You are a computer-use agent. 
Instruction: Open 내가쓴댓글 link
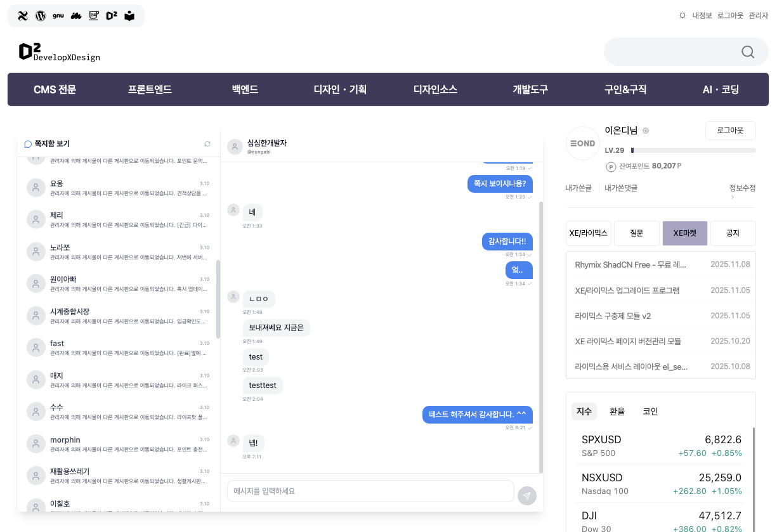click(620, 188)
